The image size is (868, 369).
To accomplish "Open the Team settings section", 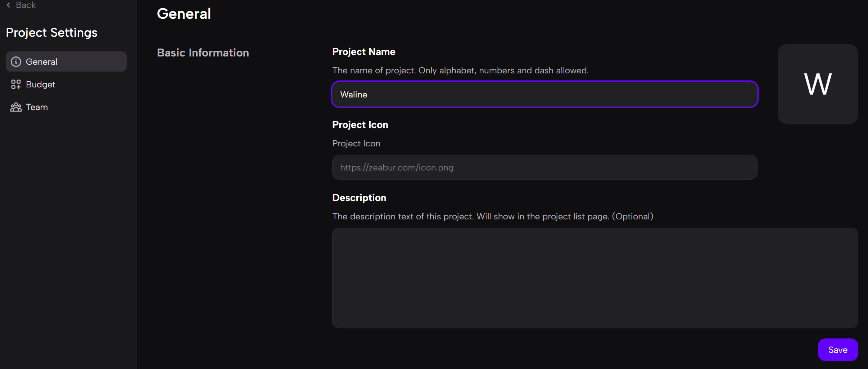I will click(x=37, y=107).
